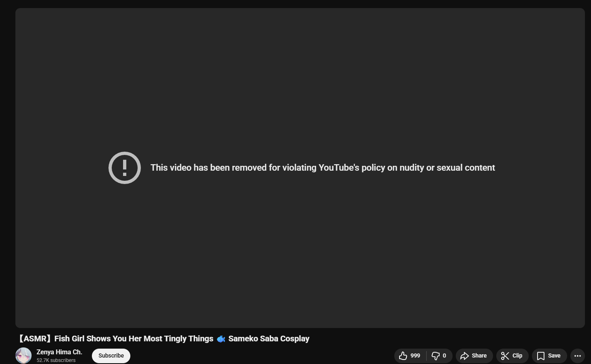Open the Zenya Hima Ch. channel name link

pos(59,352)
